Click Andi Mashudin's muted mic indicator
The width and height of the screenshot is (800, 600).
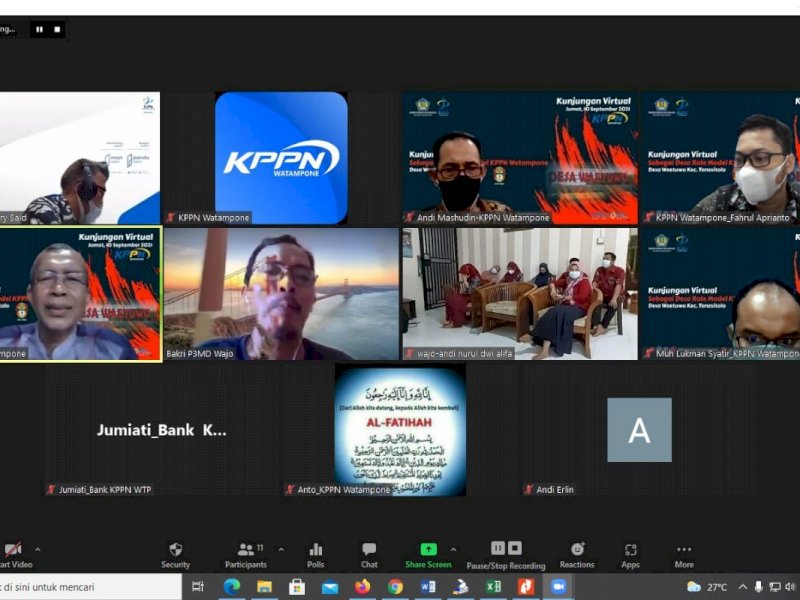(x=409, y=217)
